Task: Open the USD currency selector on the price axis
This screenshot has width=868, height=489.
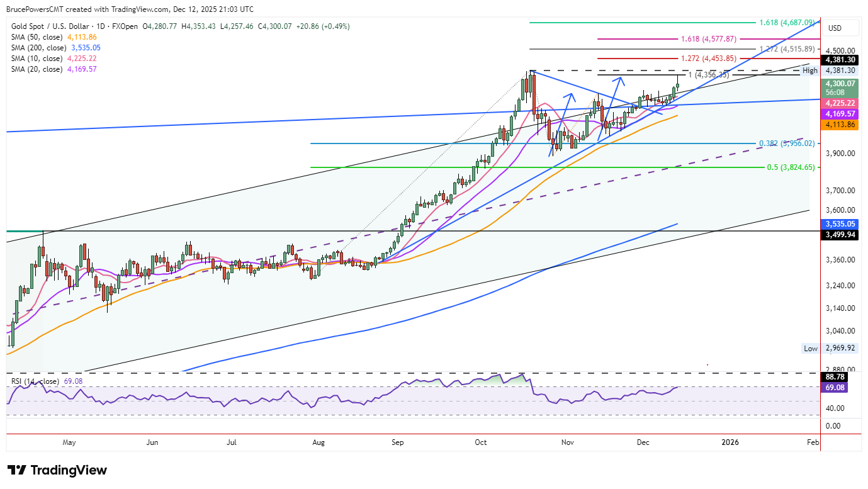Action: coord(835,28)
